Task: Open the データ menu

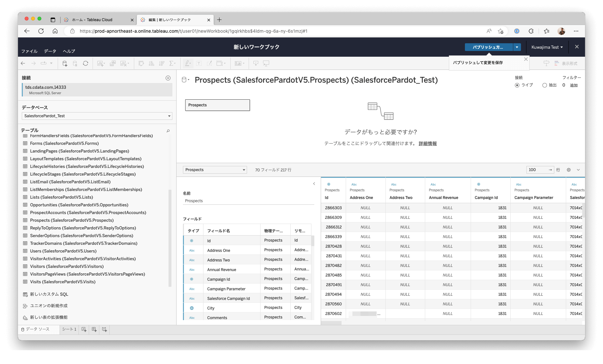Action: 50,51
